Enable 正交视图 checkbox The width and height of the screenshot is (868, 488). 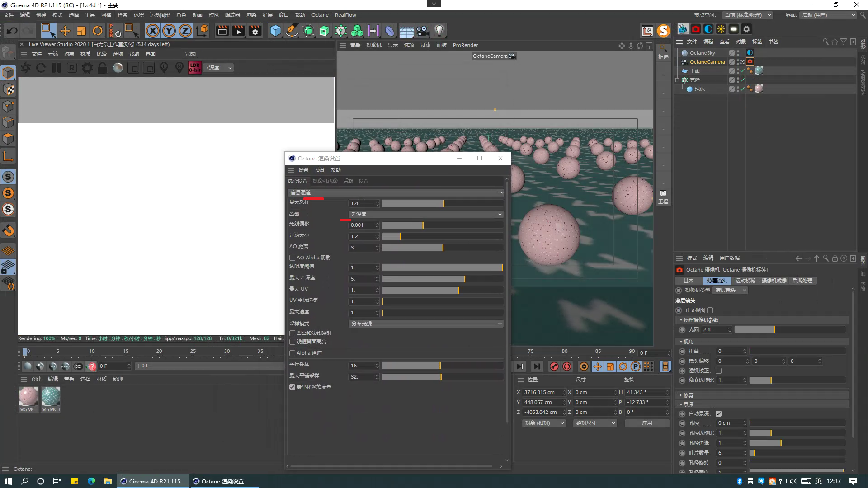pyautogui.click(x=710, y=310)
